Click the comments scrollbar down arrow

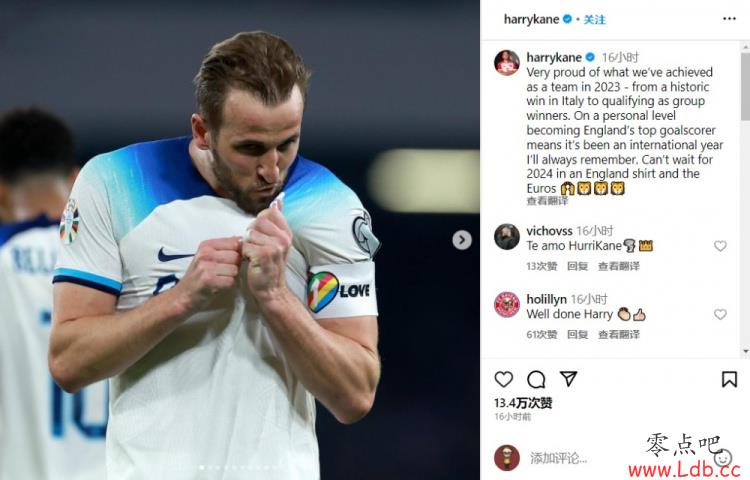pyautogui.click(x=746, y=352)
